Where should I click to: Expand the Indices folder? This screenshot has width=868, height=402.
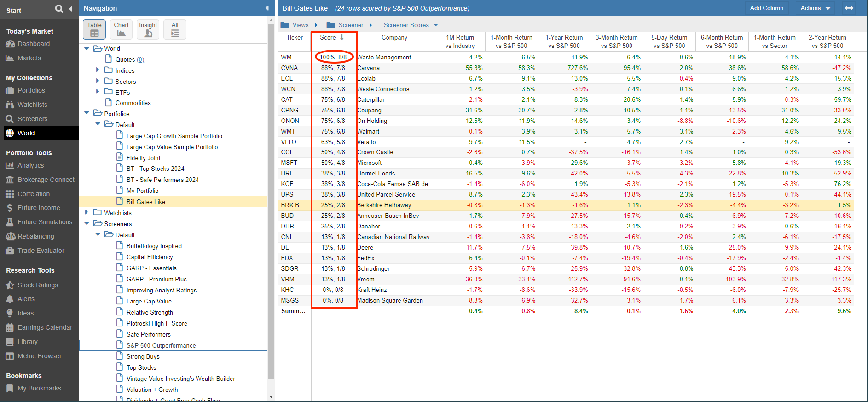[x=98, y=70]
